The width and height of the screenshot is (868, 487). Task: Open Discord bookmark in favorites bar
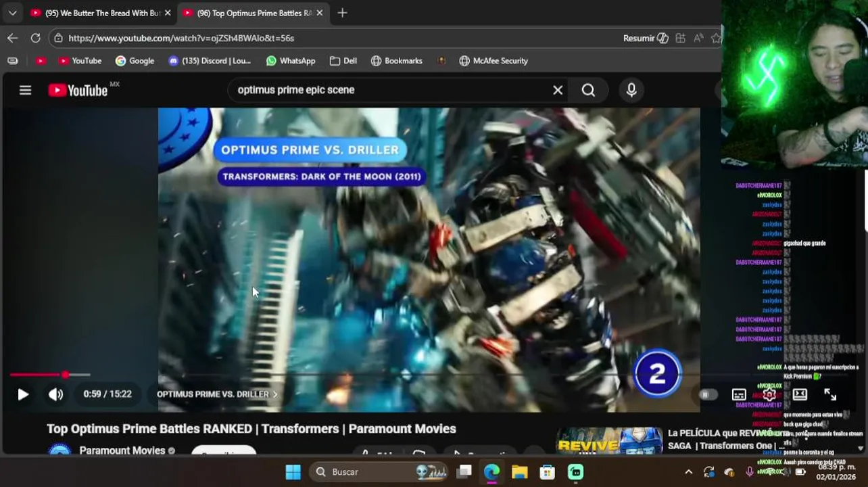pyautogui.click(x=210, y=61)
